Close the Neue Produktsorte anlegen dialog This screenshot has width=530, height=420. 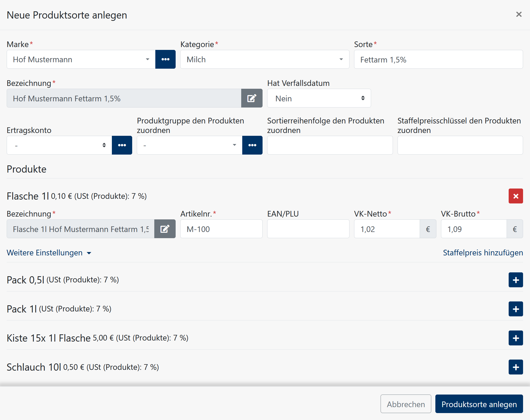[519, 14]
